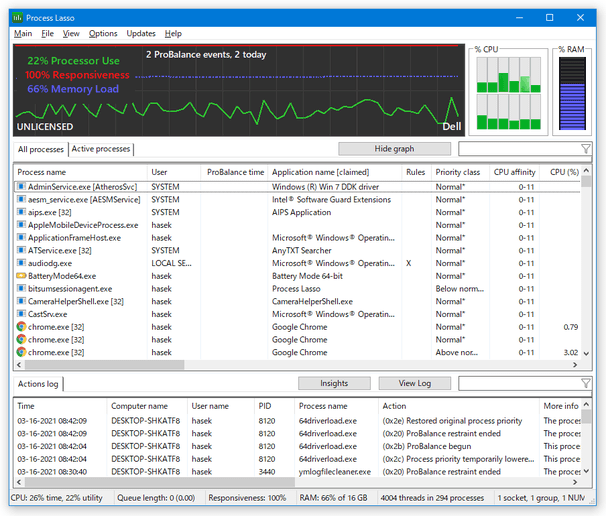Click the ATService.exe process icon
This screenshot has width=606, height=516.
click(21, 250)
